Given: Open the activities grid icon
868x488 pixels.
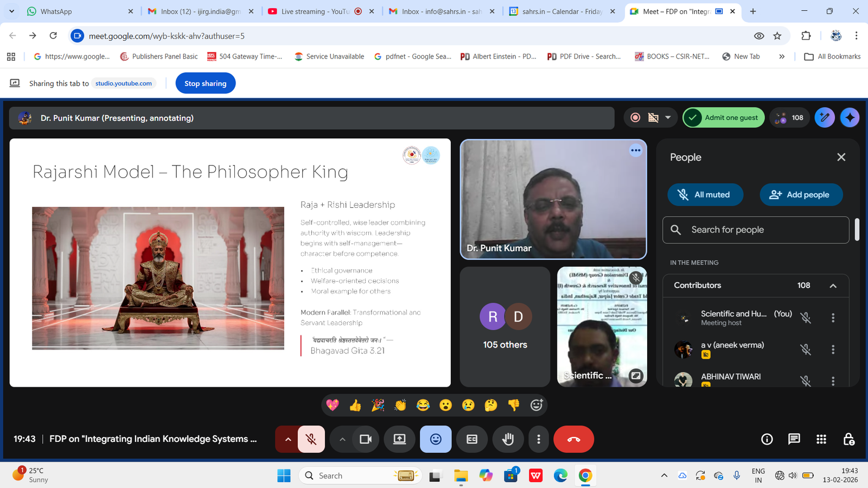Looking at the screenshot, I should click(x=821, y=439).
